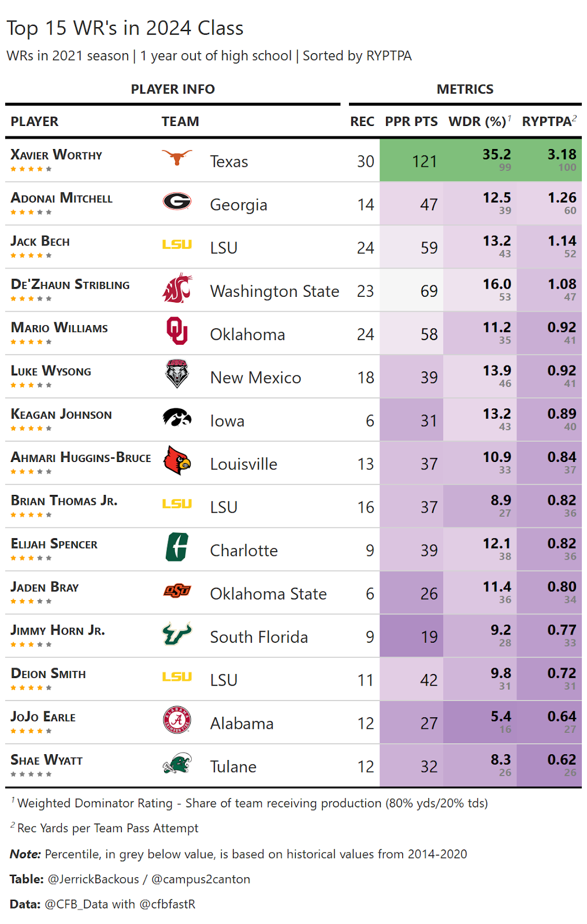Click the Jimmy Horn Jr. player name

[58, 630]
